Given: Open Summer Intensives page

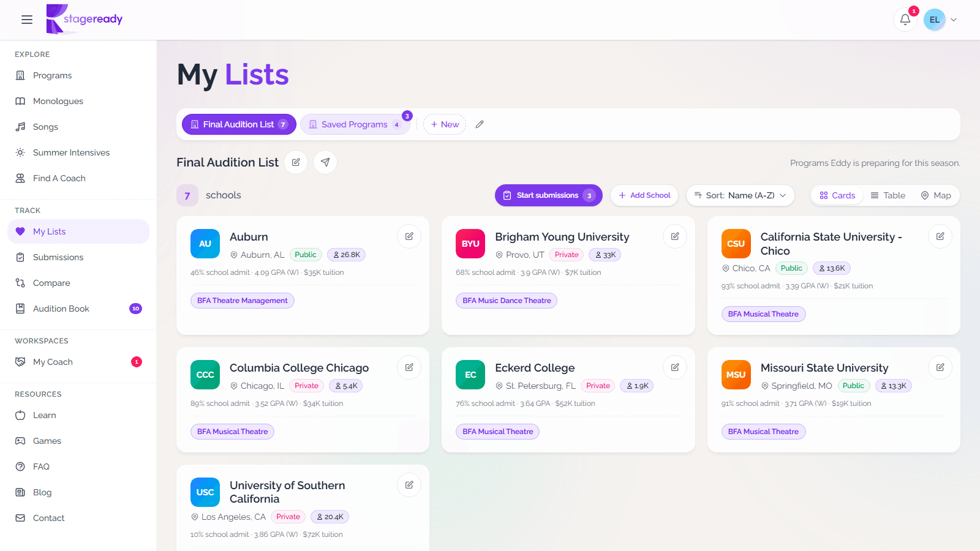Looking at the screenshot, I should click(x=78, y=152).
